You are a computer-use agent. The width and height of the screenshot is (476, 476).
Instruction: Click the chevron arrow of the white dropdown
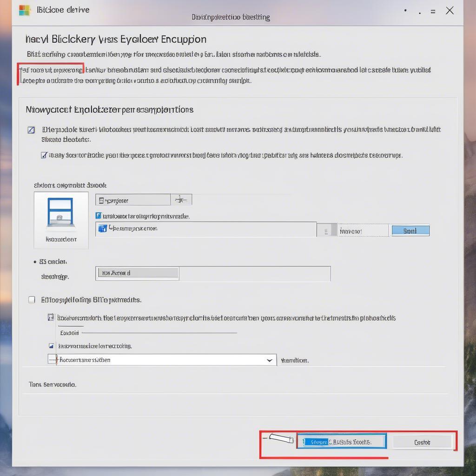coord(269,360)
